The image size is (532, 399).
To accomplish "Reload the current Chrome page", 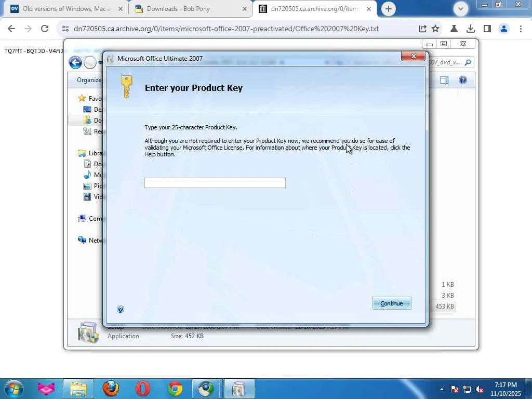I will [x=45, y=29].
